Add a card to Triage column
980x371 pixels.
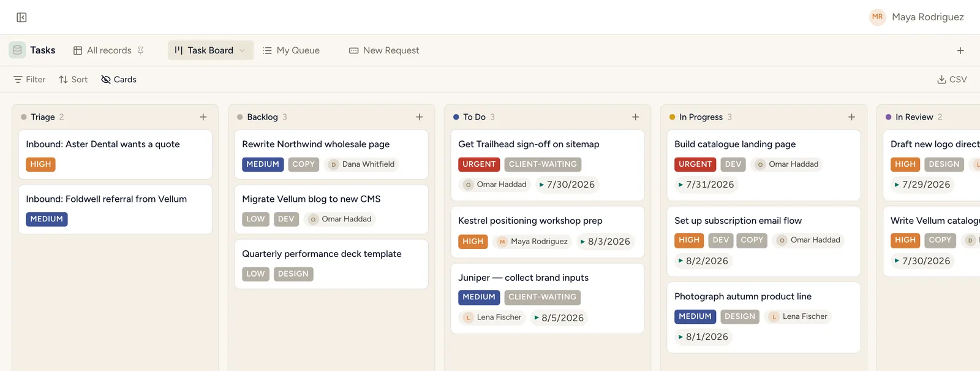pyautogui.click(x=203, y=117)
